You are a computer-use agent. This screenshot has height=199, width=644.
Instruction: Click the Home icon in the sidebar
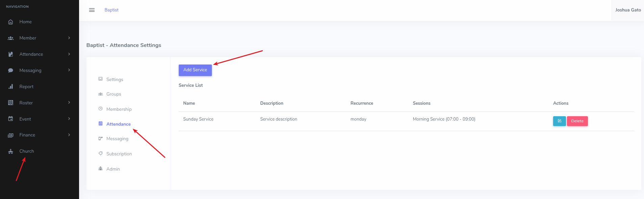click(10, 22)
